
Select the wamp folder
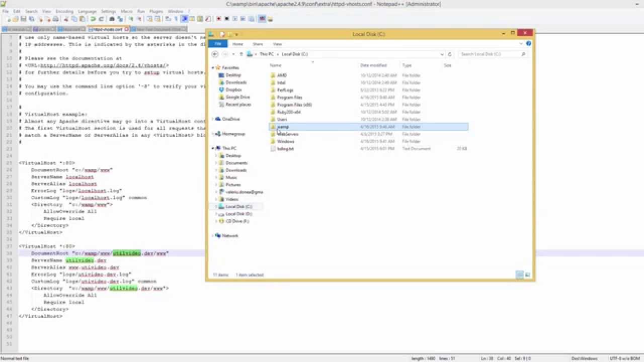point(368,127)
